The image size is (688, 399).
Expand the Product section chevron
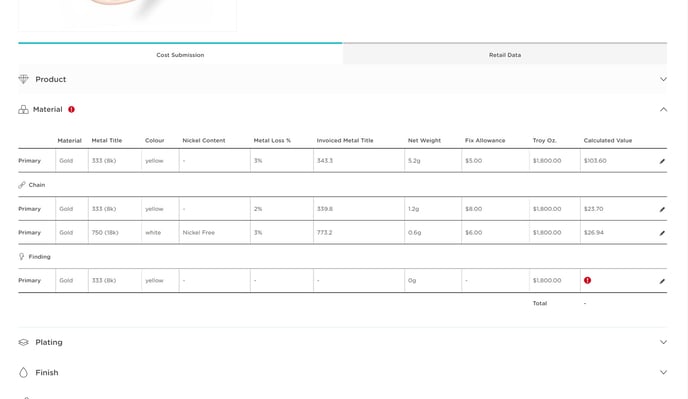point(663,79)
